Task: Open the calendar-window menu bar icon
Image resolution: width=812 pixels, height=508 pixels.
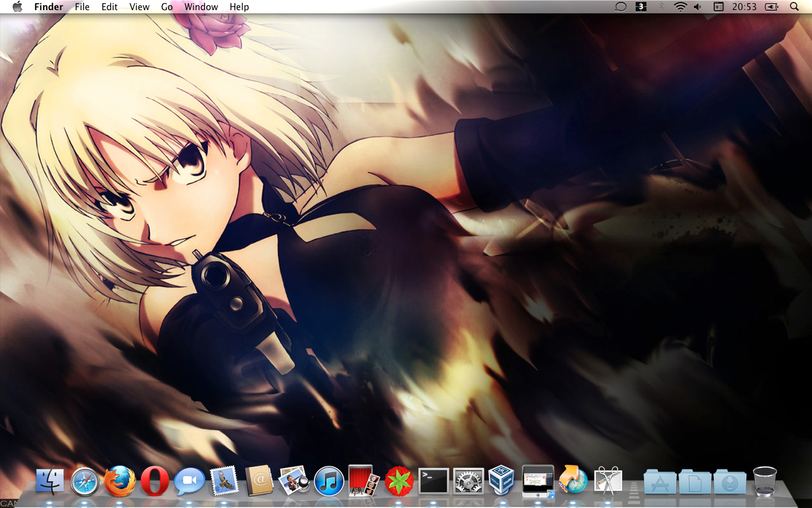Action: point(718,7)
